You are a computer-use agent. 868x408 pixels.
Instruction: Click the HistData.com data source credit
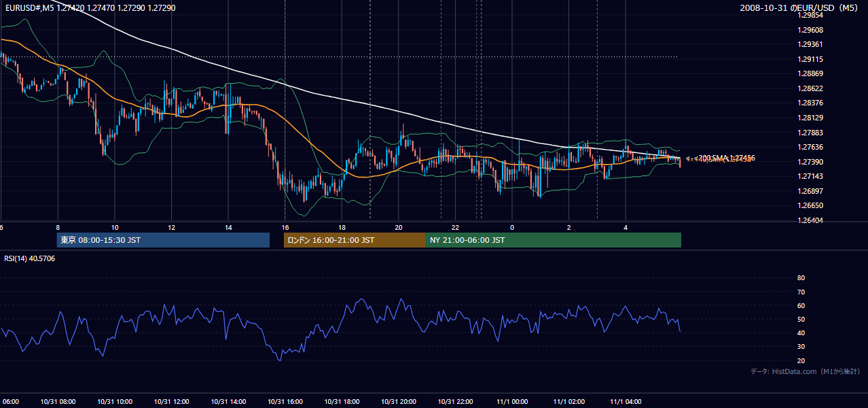pos(805,371)
